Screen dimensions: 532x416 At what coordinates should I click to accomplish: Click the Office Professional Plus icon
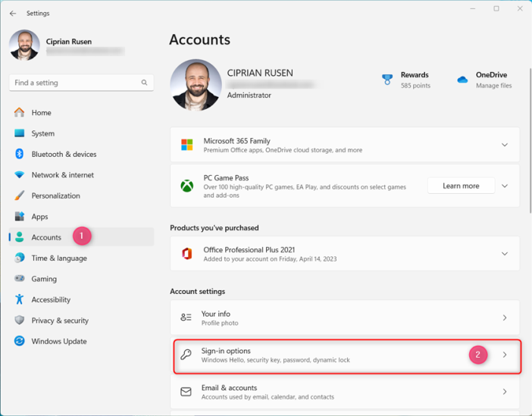[186, 254]
